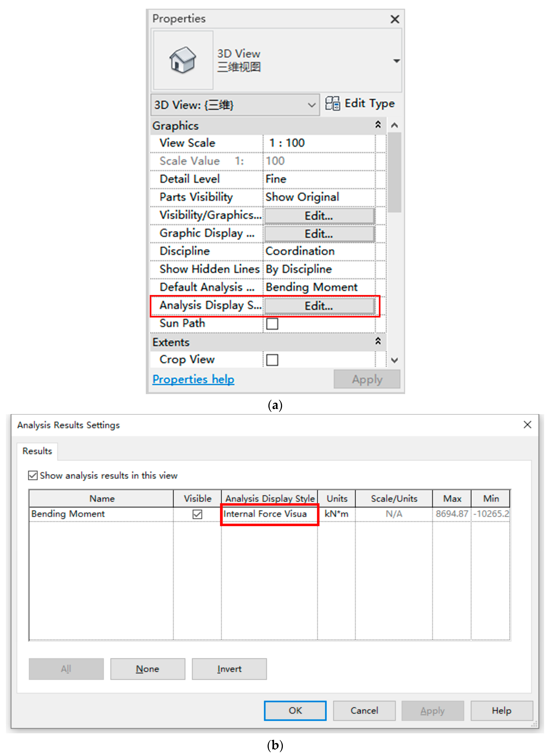Click the properties scrollbar up arrow
Image resolution: width=550 pixels, height=756 pixels.
tap(394, 125)
